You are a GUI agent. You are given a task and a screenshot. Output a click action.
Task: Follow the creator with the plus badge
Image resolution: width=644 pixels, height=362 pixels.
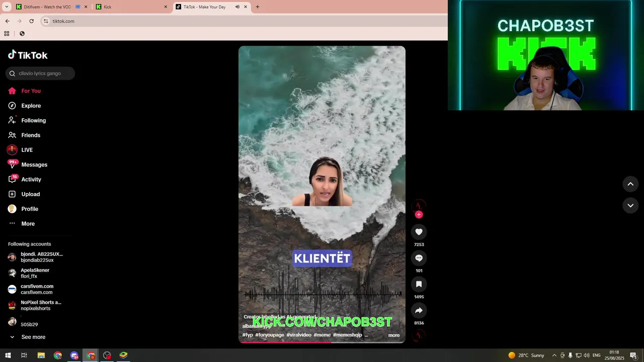coord(419,215)
